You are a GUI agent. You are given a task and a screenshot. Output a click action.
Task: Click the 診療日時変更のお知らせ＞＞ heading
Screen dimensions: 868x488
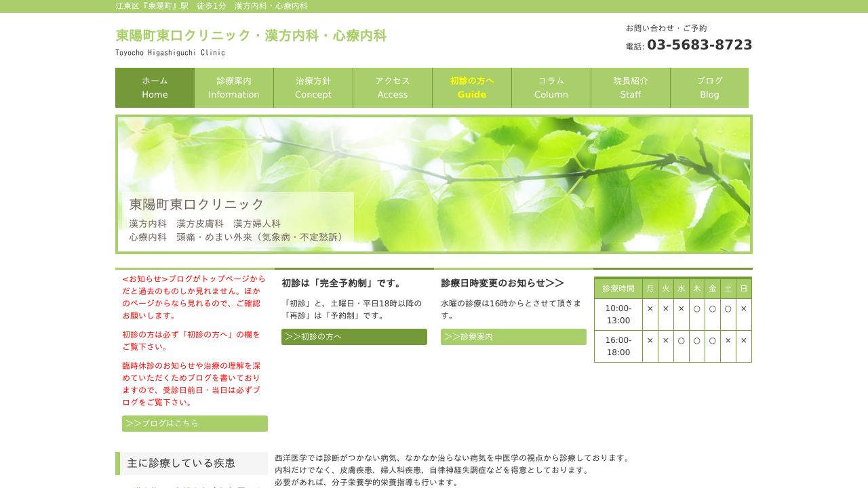click(x=502, y=283)
